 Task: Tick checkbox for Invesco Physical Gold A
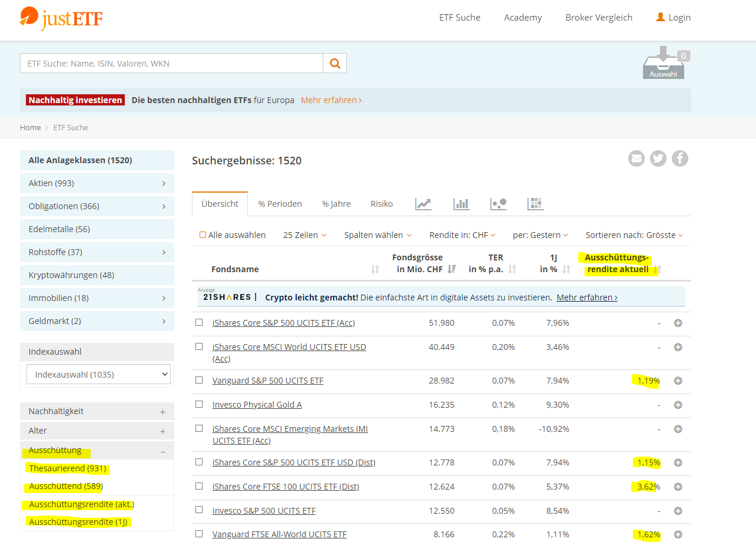pyautogui.click(x=199, y=404)
